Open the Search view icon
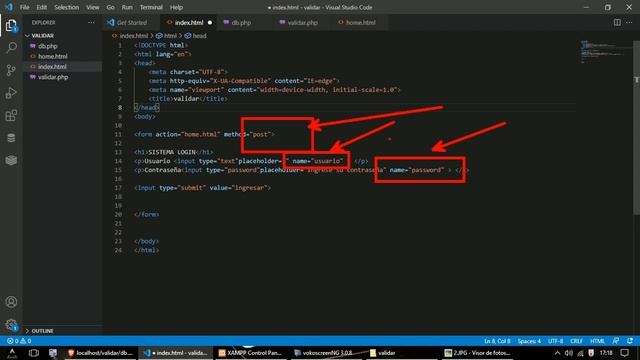The image size is (640, 360). [11, 48]
